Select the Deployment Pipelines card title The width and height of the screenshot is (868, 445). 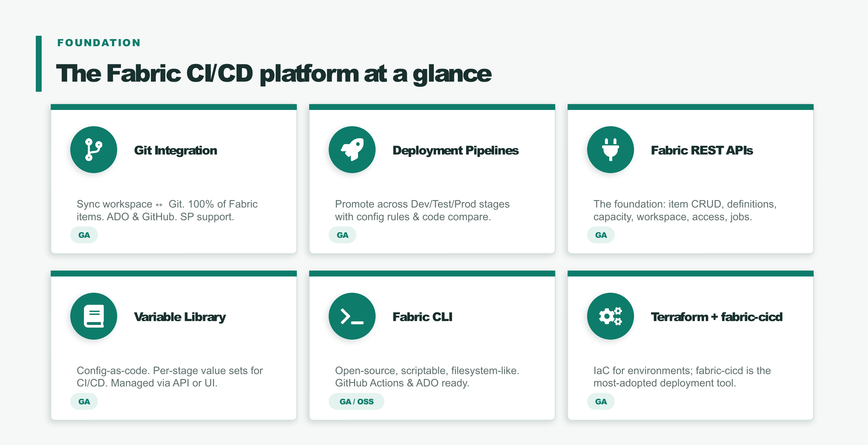click(456, 150)
